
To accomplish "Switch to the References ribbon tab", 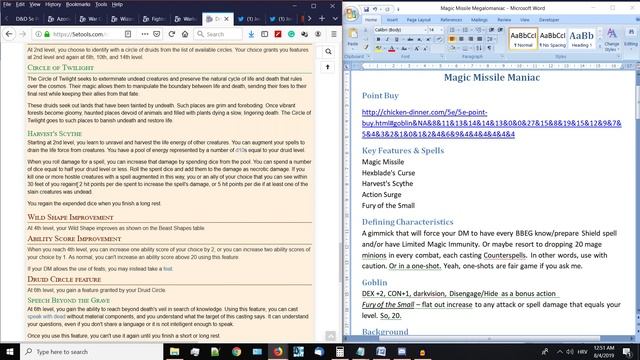I will coord(451,20).
